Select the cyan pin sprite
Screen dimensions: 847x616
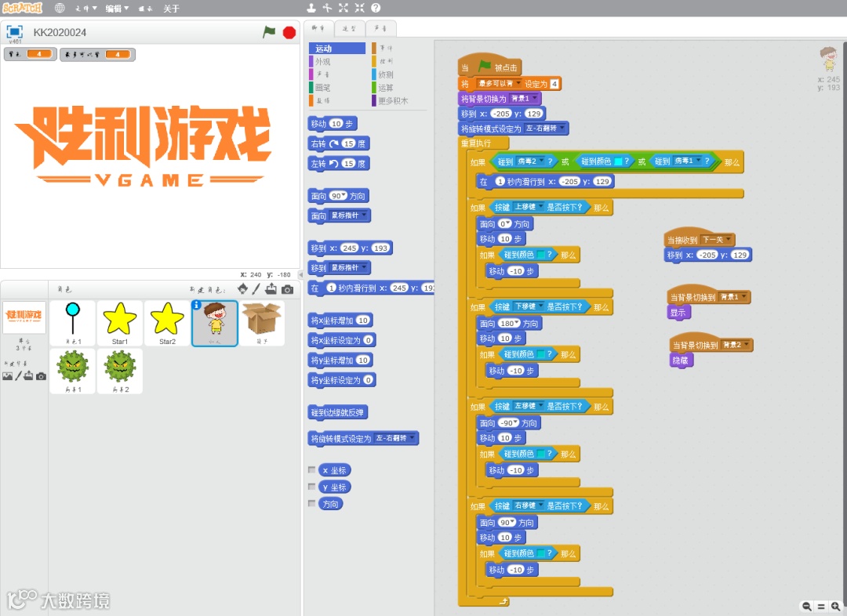point(73,323)
